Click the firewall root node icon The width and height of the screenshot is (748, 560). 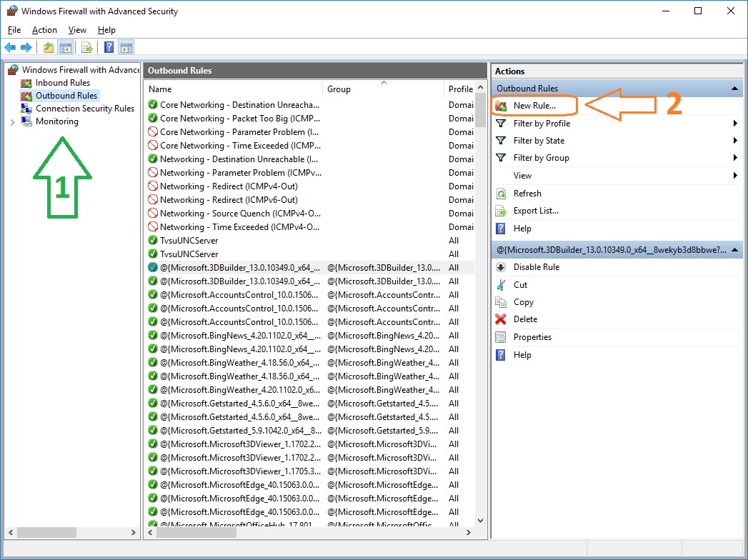(x=13, y=69)
